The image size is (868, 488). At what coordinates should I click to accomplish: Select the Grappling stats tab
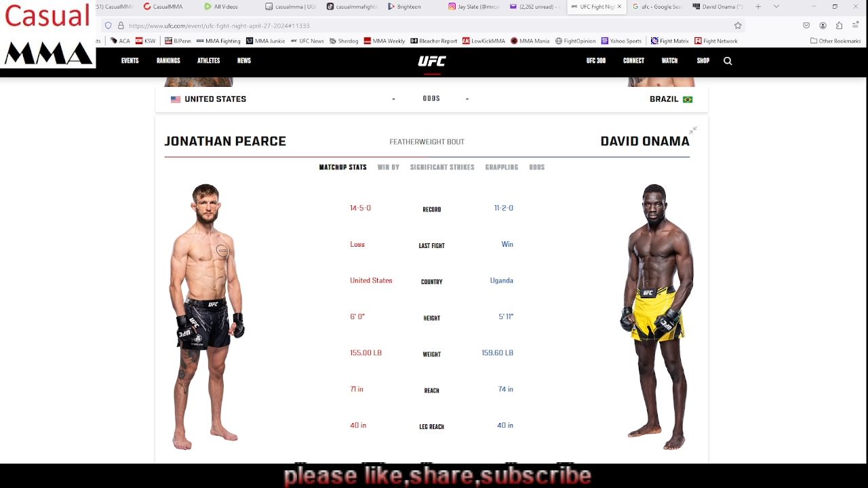coord(502,167)
